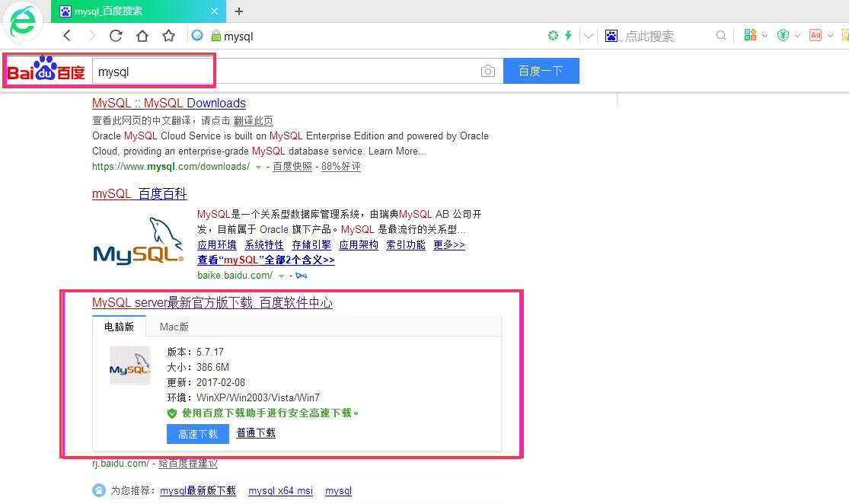Screen dimensions: 849x504
Task: Switch to the 电脑版 tab
Action: pyautogui.click(x=119, y=327)
